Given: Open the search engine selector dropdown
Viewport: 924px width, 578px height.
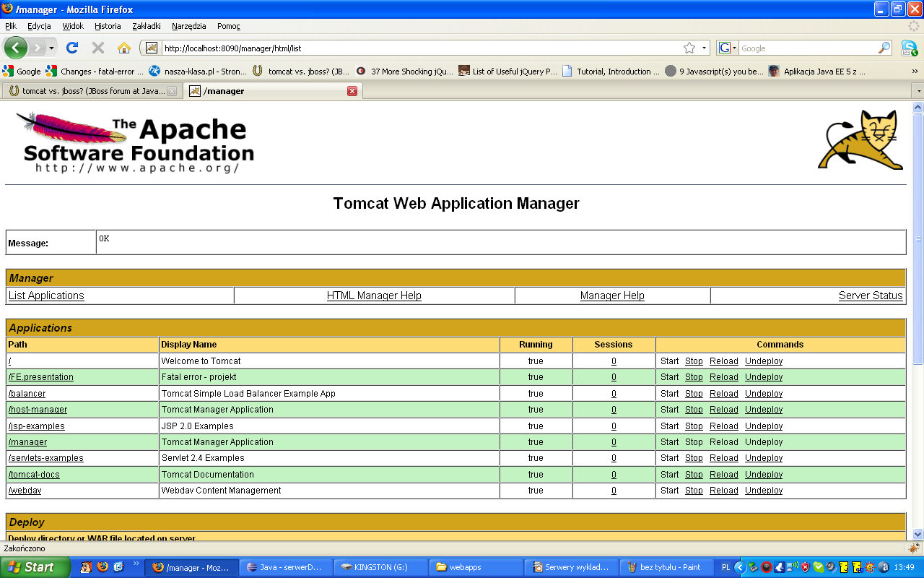Looking at the screenshot, I should 728,48.
